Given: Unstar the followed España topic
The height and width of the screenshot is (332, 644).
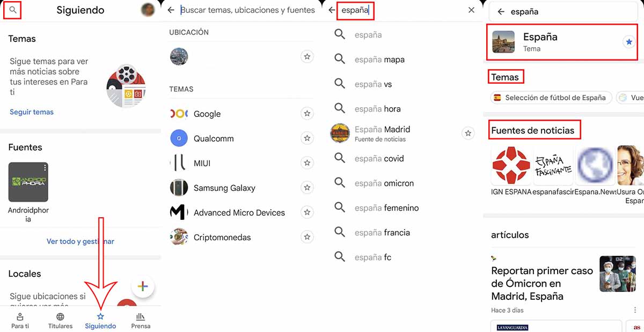Looking at the screenshot, I should tap(628, 41).
